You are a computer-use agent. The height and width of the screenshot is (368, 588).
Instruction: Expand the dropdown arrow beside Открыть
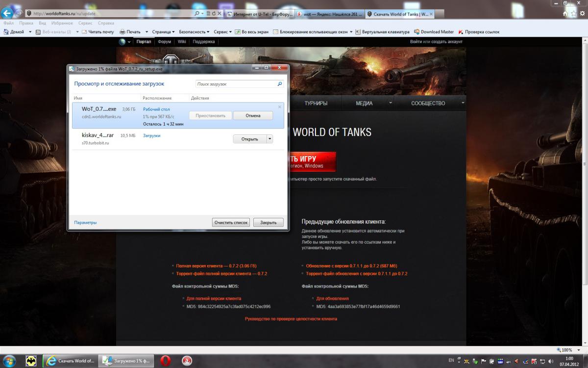pyautogui.click(x=269, y=139)
